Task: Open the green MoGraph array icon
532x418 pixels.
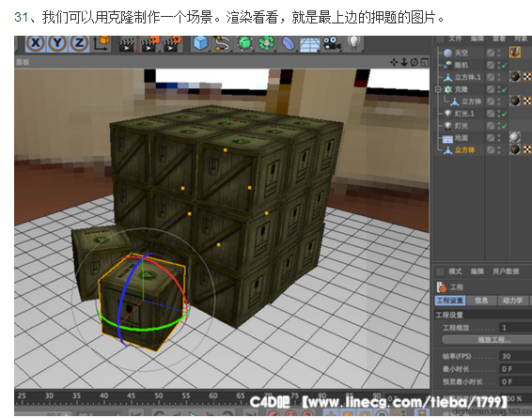Action: coord(266,44)
